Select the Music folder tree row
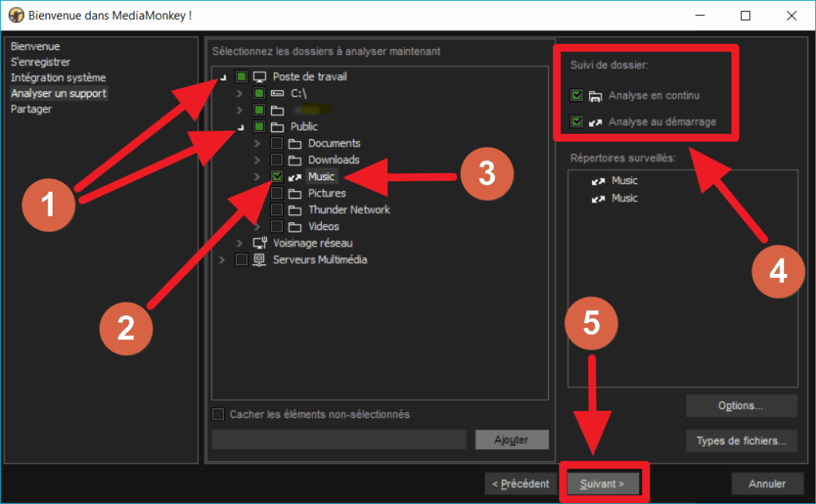Viewport: 816px width, 504px height. pyautogui.click(x=321, y=177)
